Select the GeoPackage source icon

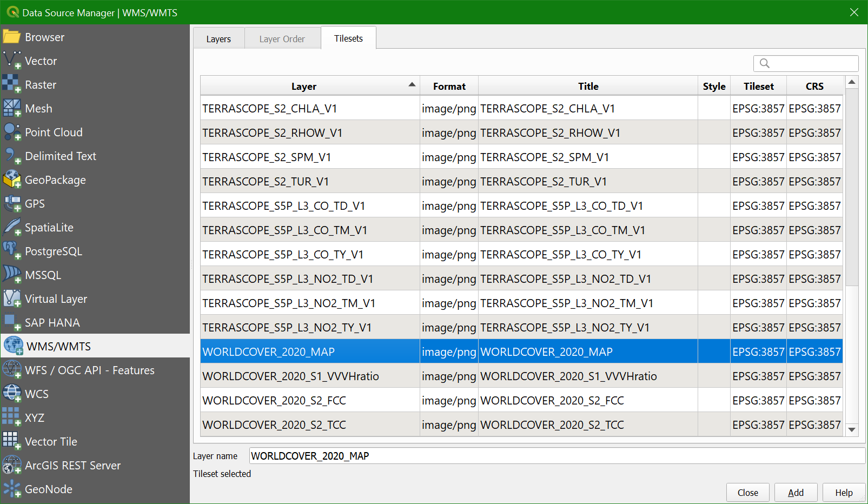[12, 180]
